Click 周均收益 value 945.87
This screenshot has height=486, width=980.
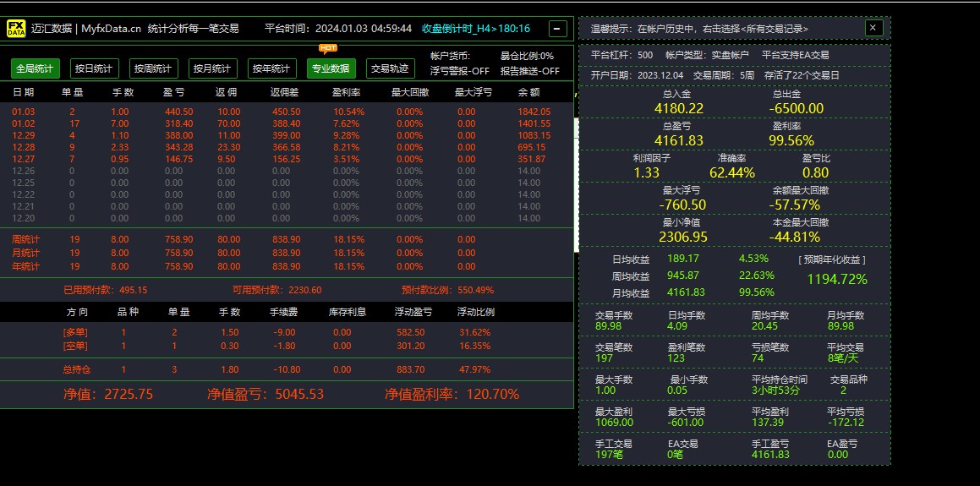[683, 276]
